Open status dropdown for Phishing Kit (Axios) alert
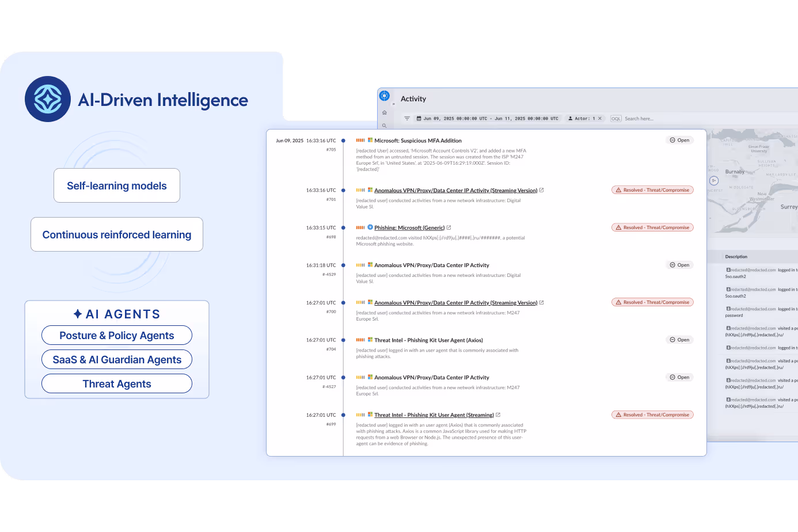 point(679,340)
